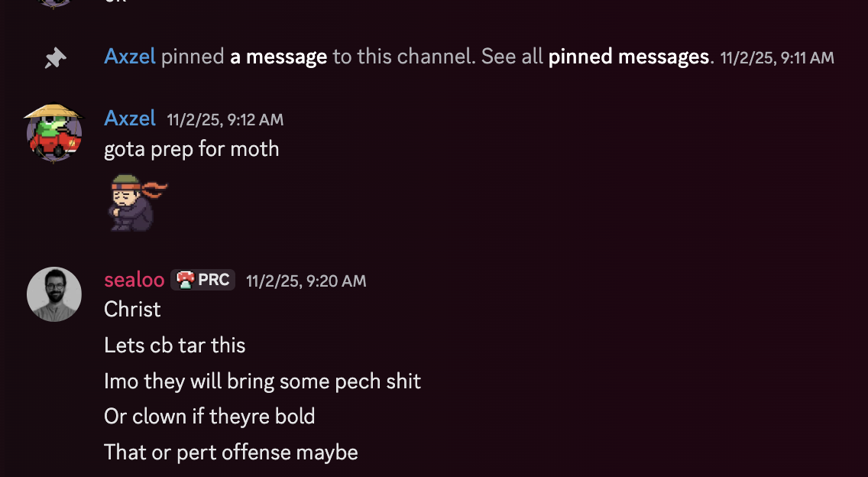868x477 pixels.
Task: Click the message reading 'Christ'
Action: [x=131, y=310]
